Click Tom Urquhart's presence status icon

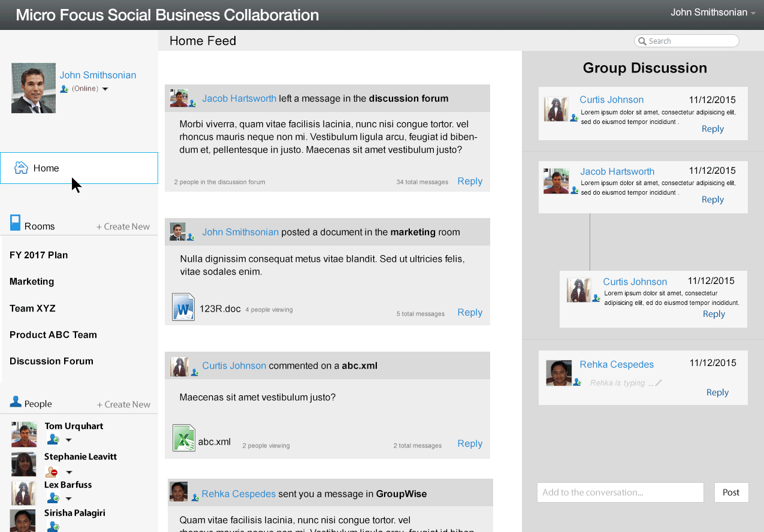pos(53,440)
